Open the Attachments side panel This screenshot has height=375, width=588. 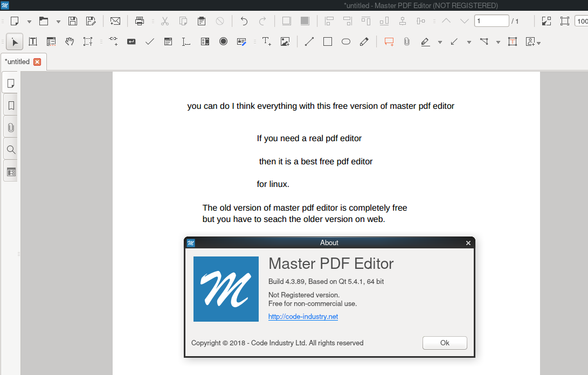[11, 128]
